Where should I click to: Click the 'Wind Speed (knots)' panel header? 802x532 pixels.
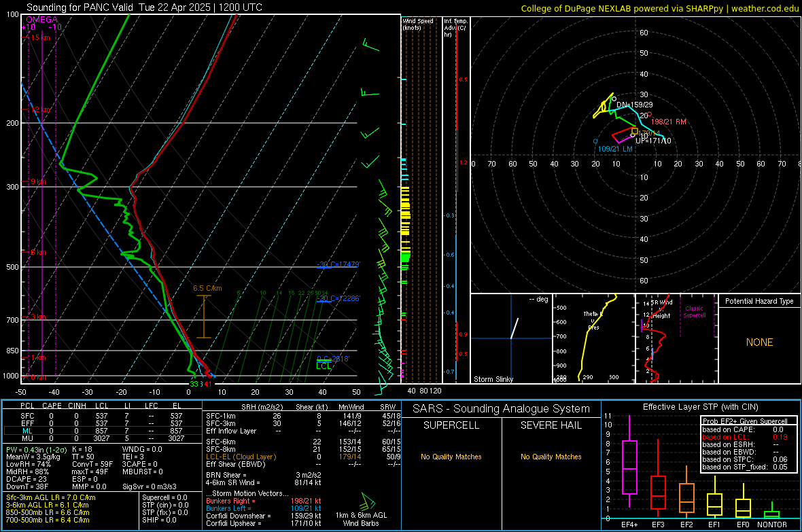(x=418, y=24)
